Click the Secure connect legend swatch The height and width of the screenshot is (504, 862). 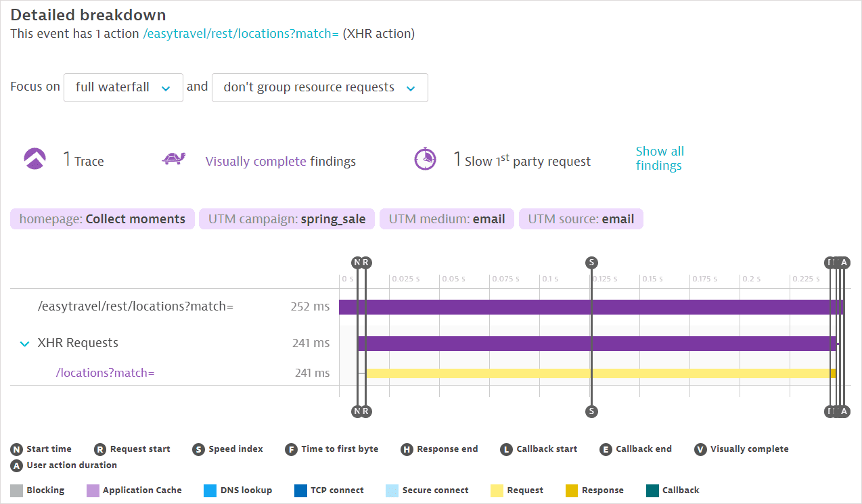(391, 490)
